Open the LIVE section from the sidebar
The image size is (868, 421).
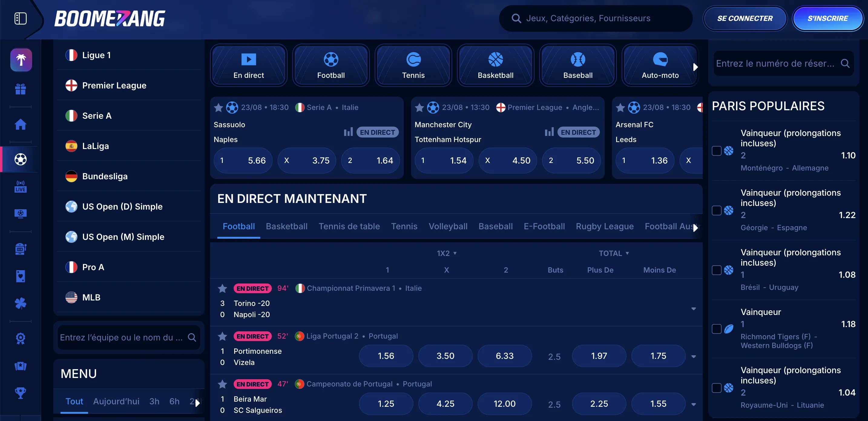[x=20, y=187]
